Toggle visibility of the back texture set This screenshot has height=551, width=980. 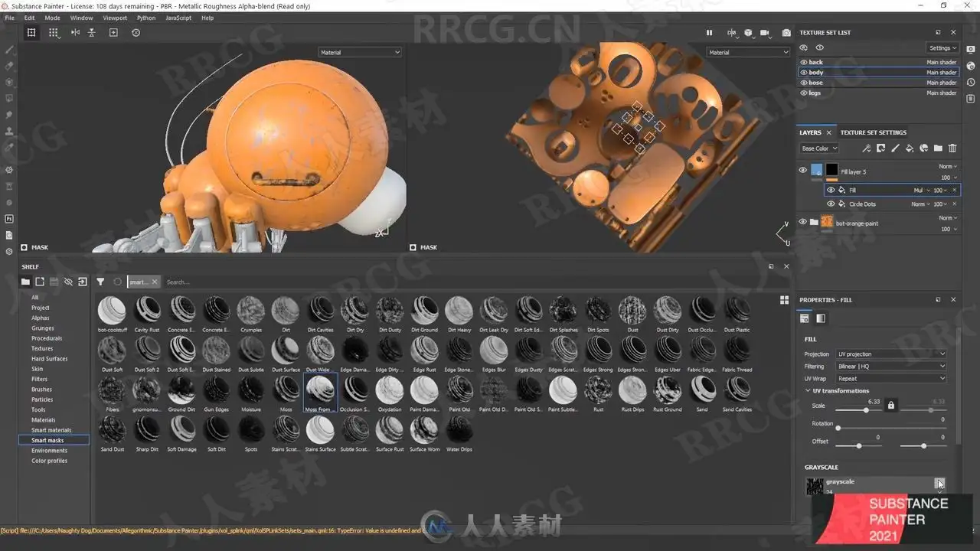804,62
